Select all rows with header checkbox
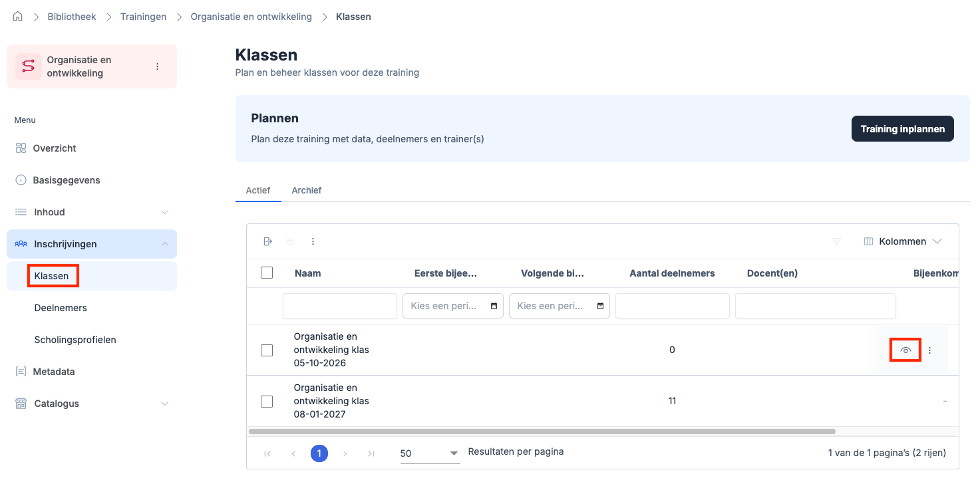Screen dimensions: 980x486 point(267,273)
